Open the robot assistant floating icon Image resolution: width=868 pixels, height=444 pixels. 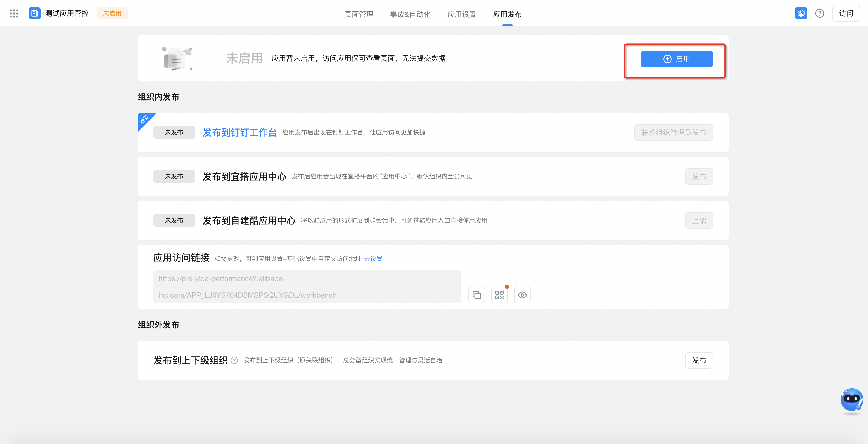pos(852,400)
